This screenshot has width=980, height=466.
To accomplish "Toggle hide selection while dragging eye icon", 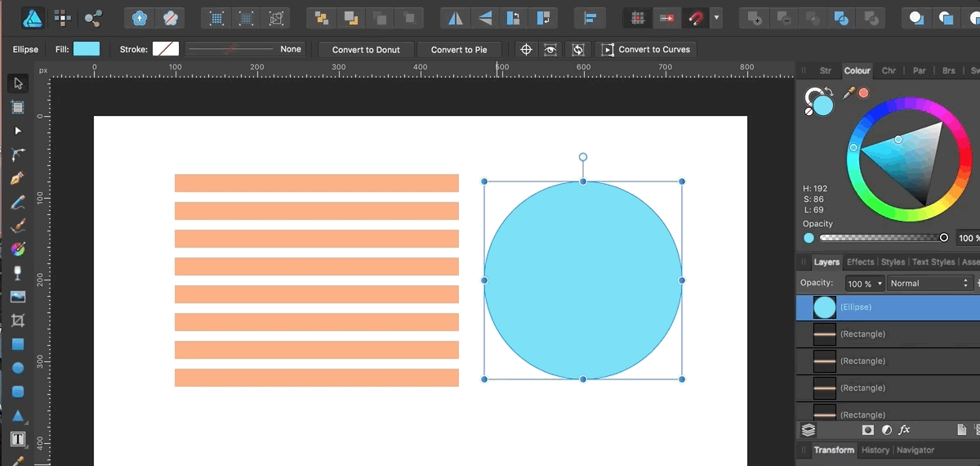I will [550, 49].
